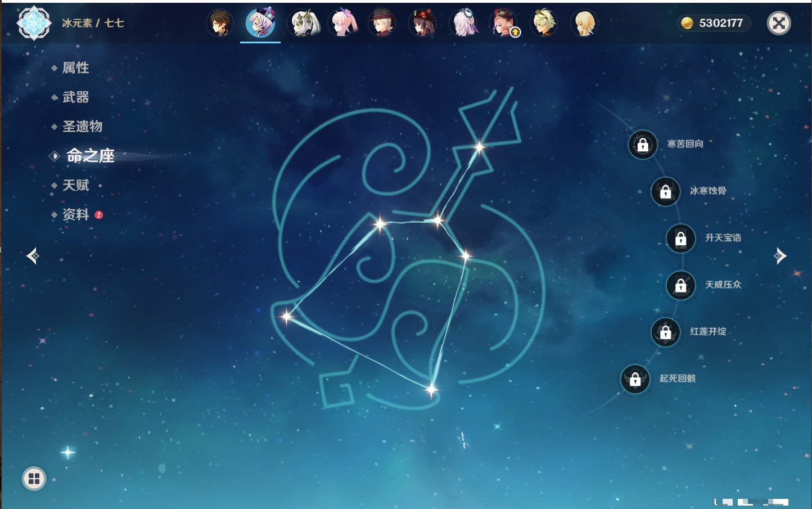Click the Cryo snowflake element emblem
The image size is (812, 509).
point(34,23)
